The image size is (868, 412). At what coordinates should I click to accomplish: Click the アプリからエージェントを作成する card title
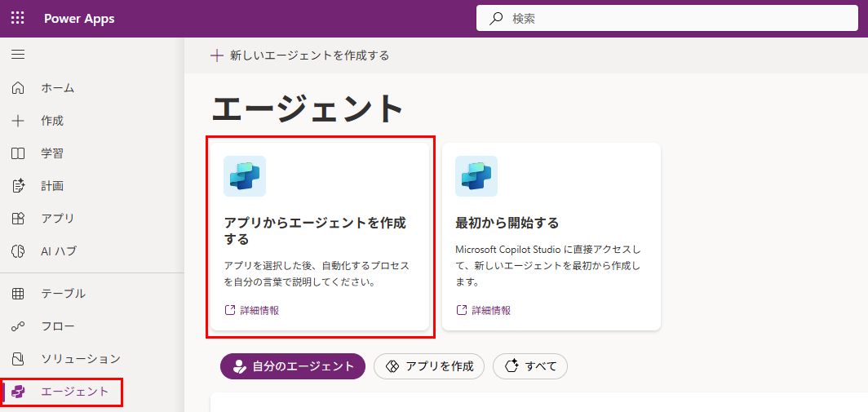coord(315,232)
